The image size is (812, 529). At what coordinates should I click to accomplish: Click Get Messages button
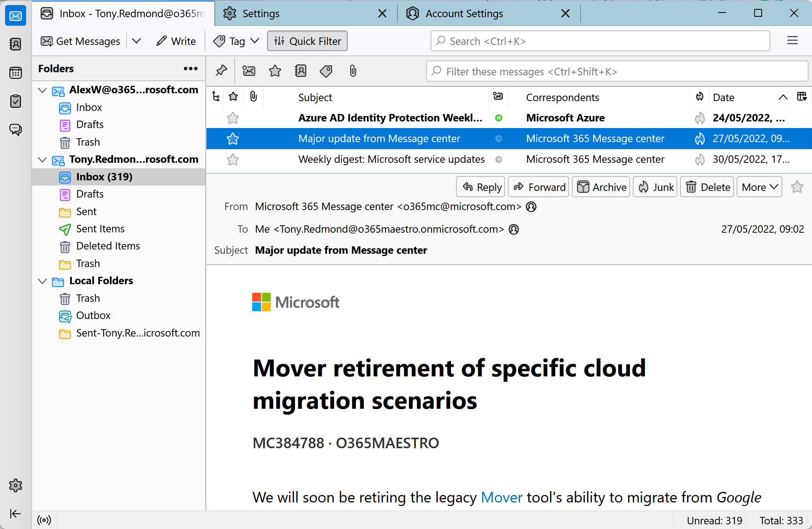tap(81, 41)
